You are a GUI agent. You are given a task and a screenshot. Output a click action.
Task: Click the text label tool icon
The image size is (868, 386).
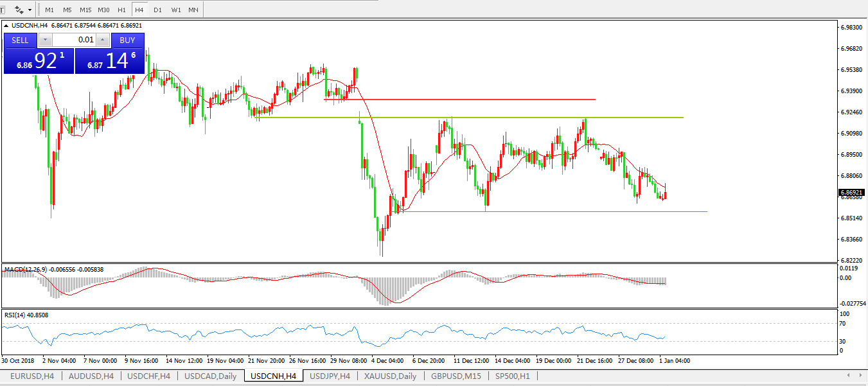pyautogui.click(x=3, y=10)
